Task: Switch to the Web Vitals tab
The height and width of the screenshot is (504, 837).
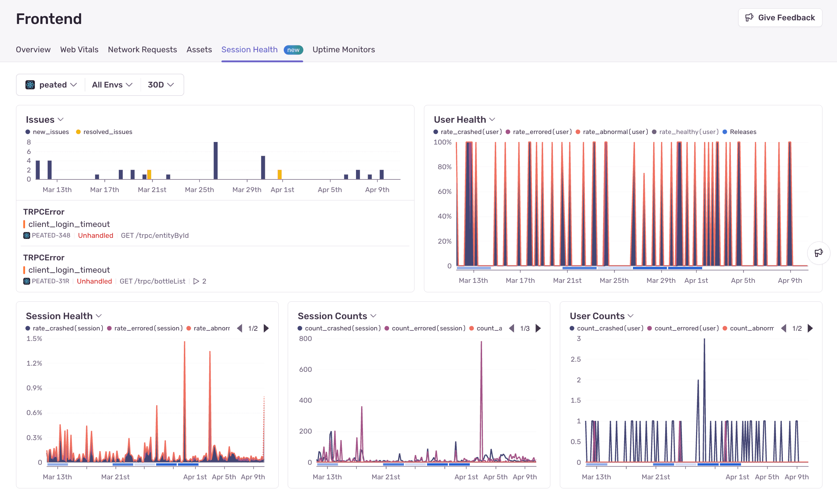Action: (x=79, y=49)
